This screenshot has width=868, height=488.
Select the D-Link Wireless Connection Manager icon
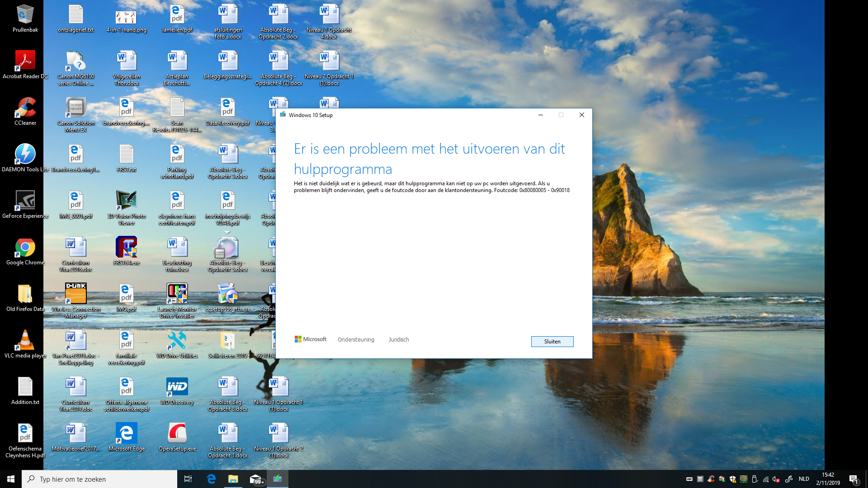(76, 301)
